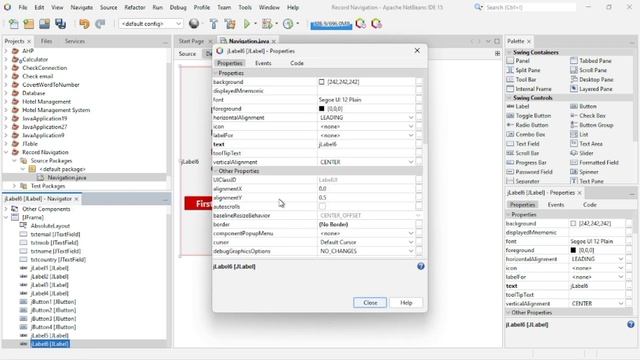The width and height of the screenshot is (640, 360).
Task: Expand the Hotel Management project node
Action: coord(6,102)
